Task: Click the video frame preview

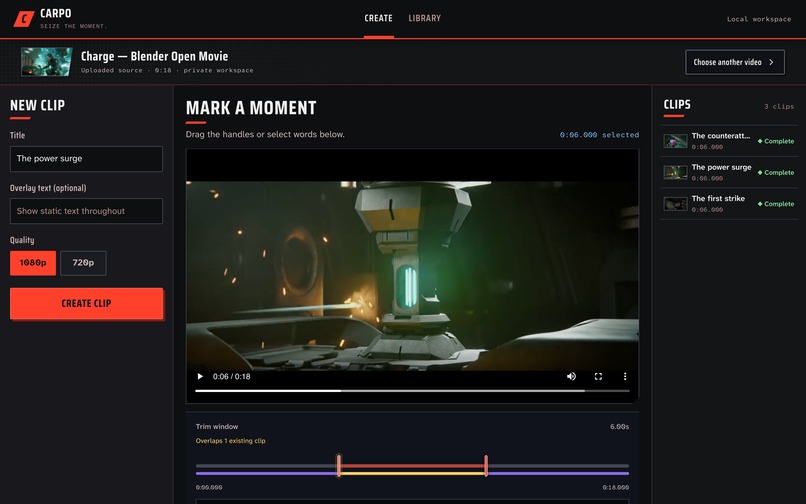Action: point(412,275)
